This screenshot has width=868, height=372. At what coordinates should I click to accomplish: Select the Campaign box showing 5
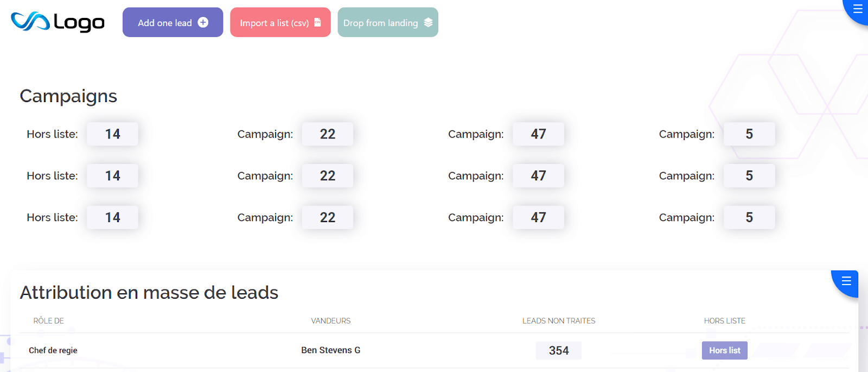pos(749,134)
